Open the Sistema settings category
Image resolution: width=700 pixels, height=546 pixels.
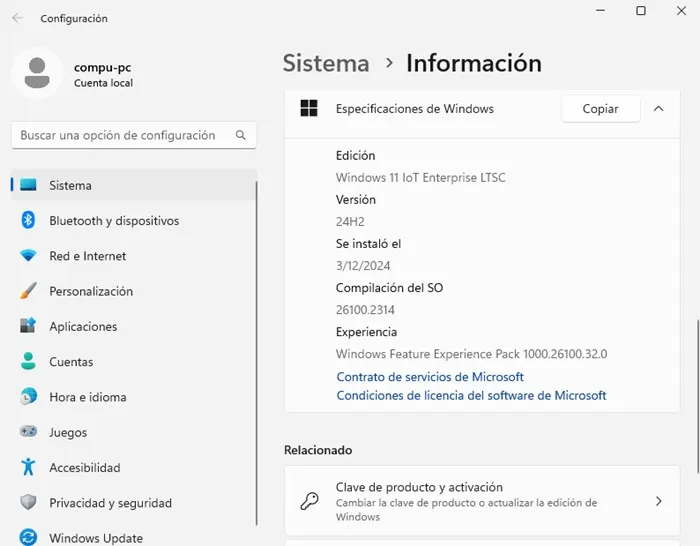[x=134, y=185]
